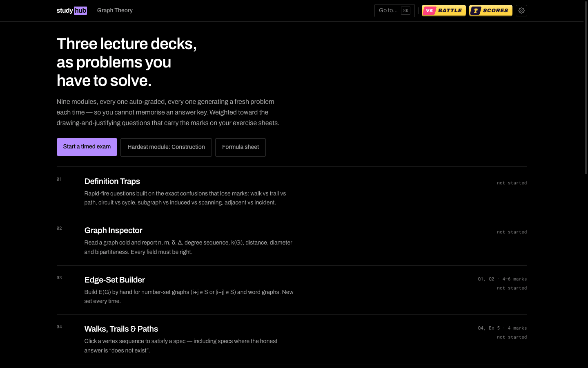
Task: Open the Graph Inspector module
Action: pos(292,241)
